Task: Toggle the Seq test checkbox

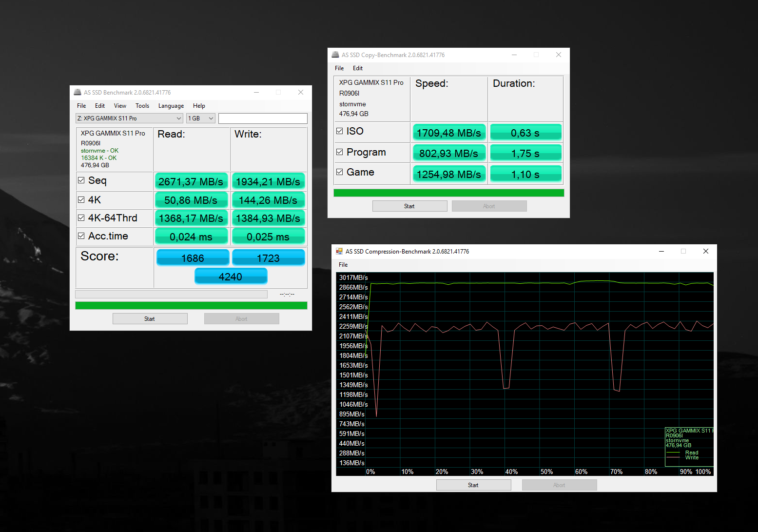Action: pos(81,180)
